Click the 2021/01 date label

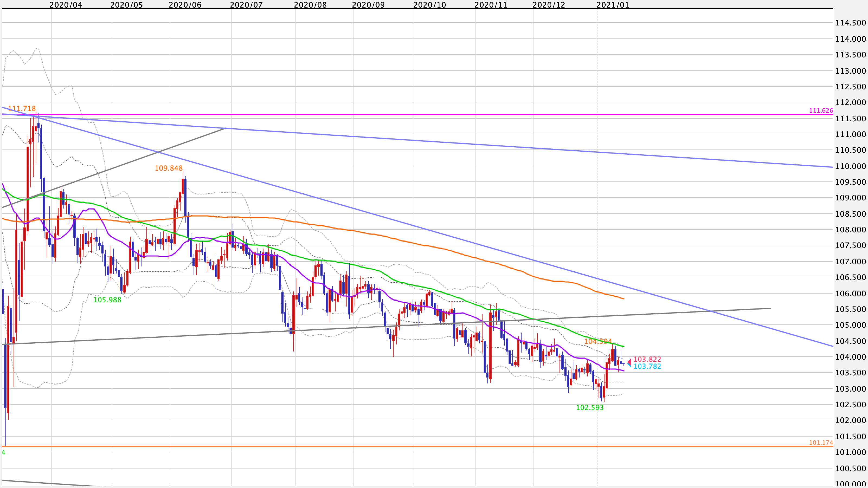(613, 5)
